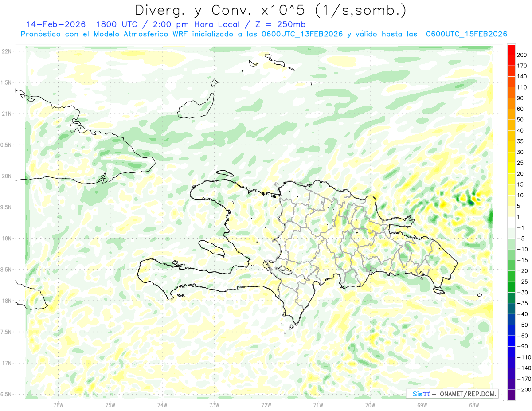
Task: Click the '50' colorbar value
Action: (520, 120)
